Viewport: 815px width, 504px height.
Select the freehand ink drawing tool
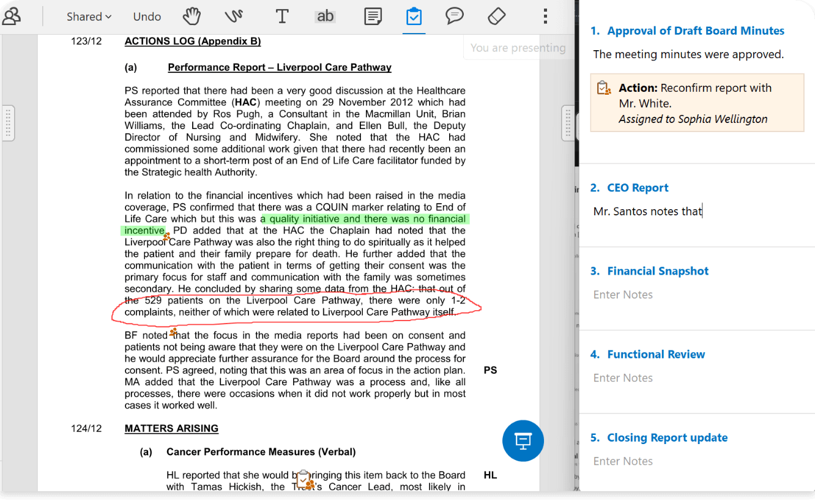(234, 16)
